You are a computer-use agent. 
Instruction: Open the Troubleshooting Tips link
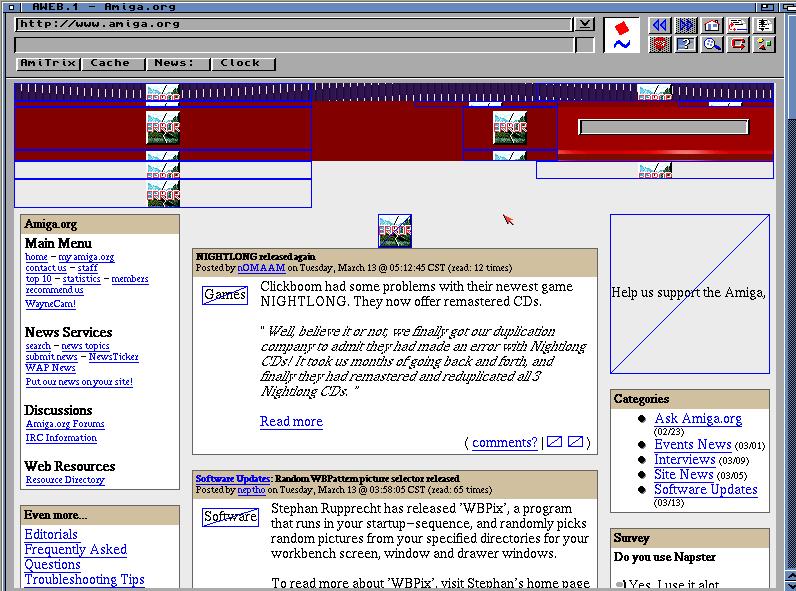[84, 580]
